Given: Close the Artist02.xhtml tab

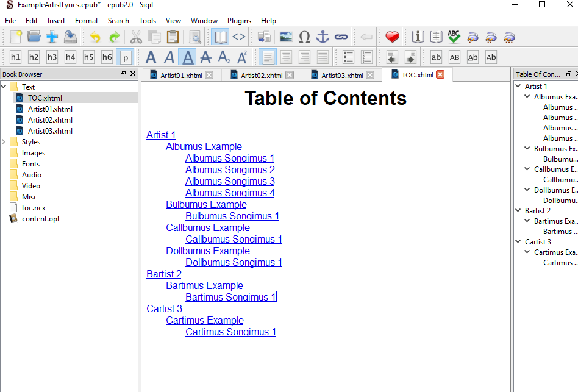Looking at the screenshot, I should click(290, 75).
